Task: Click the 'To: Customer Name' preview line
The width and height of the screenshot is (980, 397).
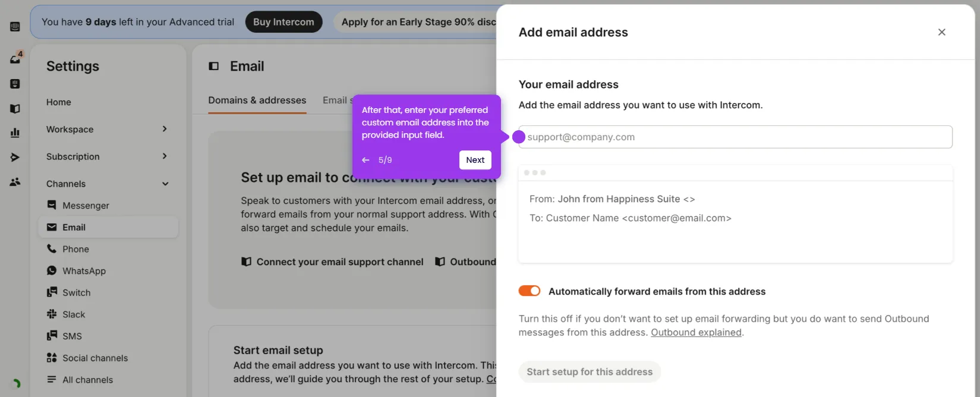Action: click(631, 218)
